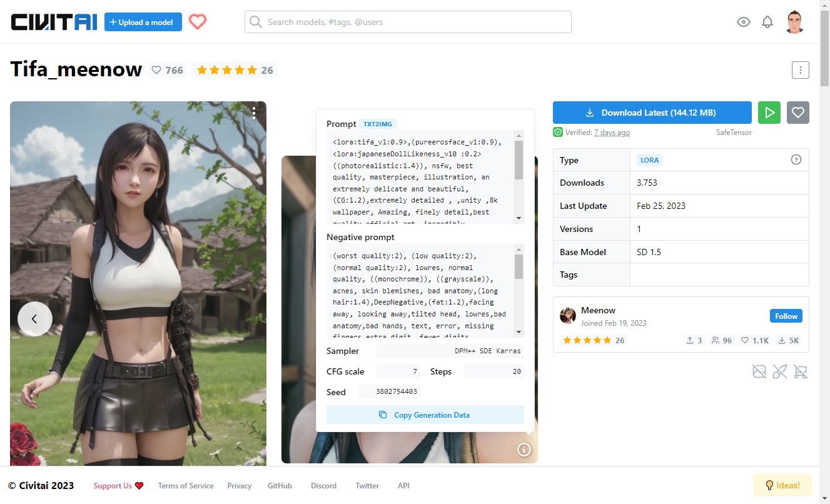The image size is (830, 504).
Task: Click the Type help question mark icon
Action: 796,159
